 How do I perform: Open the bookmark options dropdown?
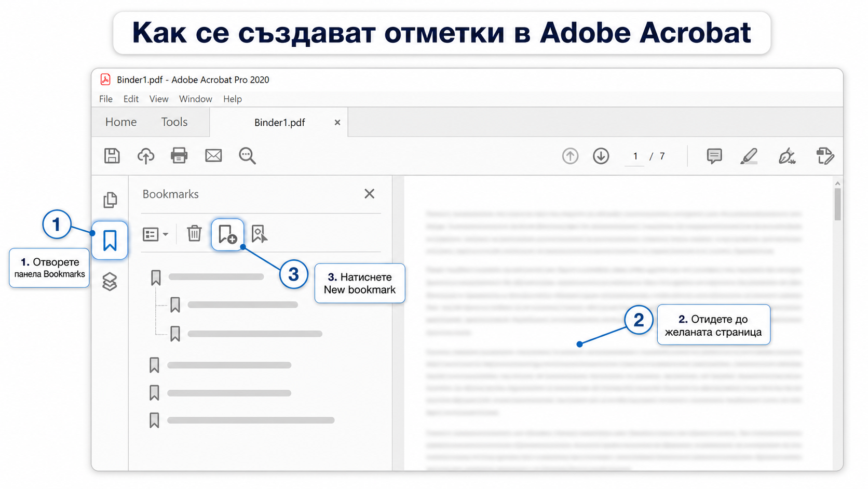pyautogui.click(x=155, y=234)
